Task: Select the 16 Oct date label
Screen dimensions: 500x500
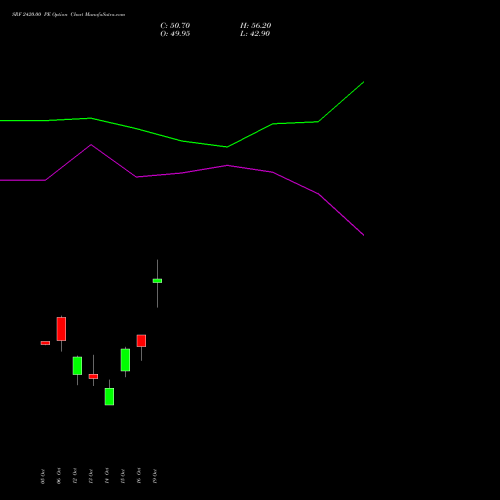Action: (x=139, y=476)
